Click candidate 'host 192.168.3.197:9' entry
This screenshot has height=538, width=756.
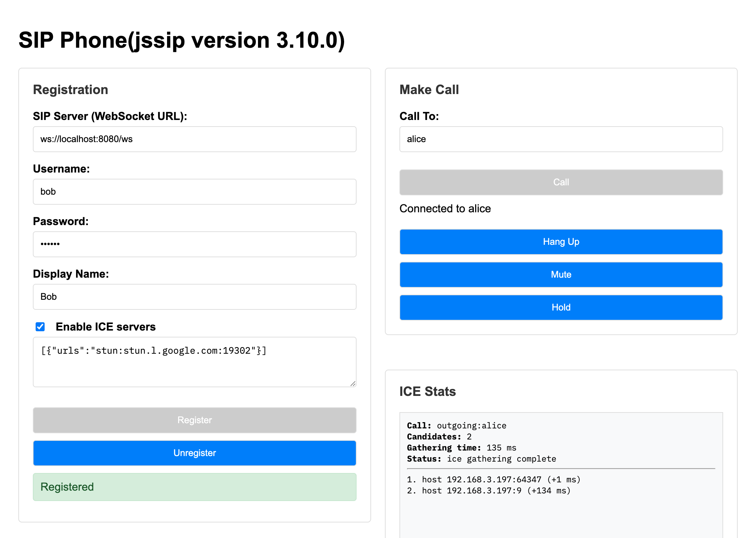click(x=489, y=491)
